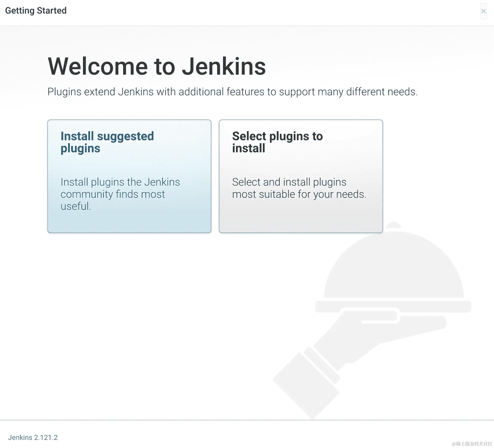Click the serving tray plate graphic
Image resolution: width=494 pixels, height=448 pixels.
click(431, 306)
